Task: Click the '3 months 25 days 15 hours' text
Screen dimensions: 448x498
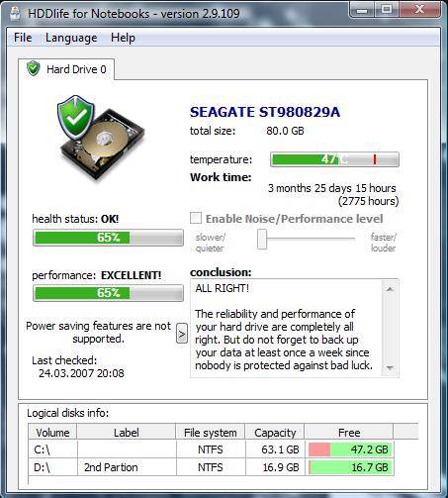Action: [x=331, y=188]
